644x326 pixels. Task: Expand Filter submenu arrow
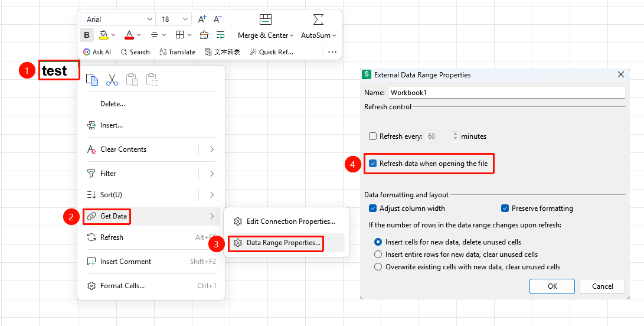pyautogui.click(x=212, y=174)
